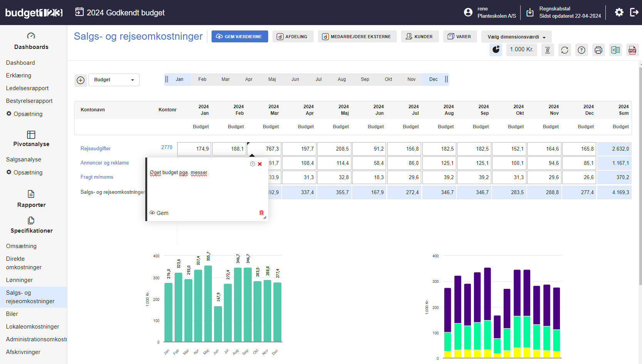Open Lokaleomkostninger in the sidebar
642x364 pixels.
point(32,327)
